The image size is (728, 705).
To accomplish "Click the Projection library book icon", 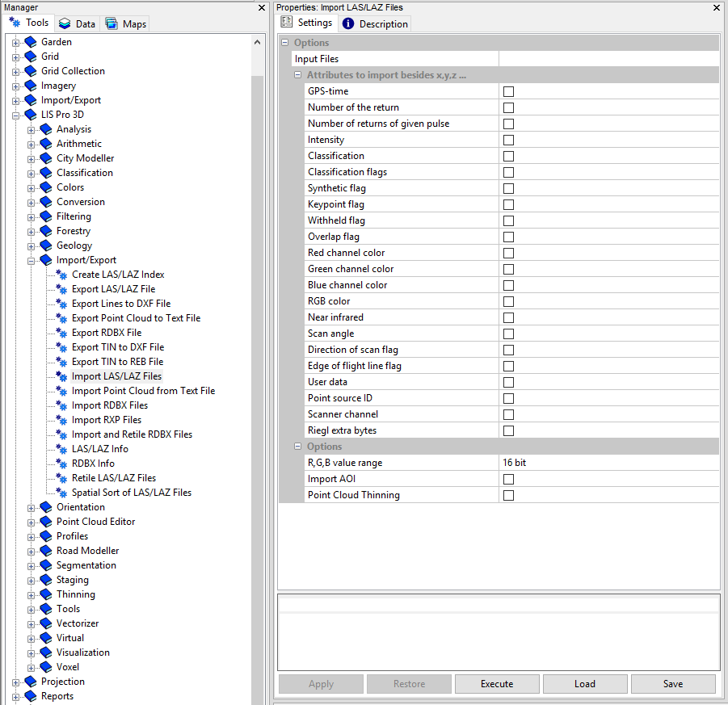I will pos(31,682).
